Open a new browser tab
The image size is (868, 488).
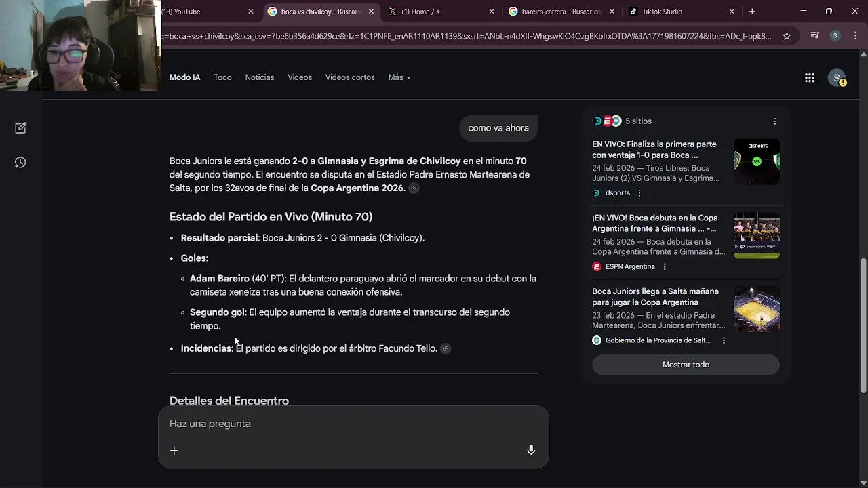pos(752,12)
